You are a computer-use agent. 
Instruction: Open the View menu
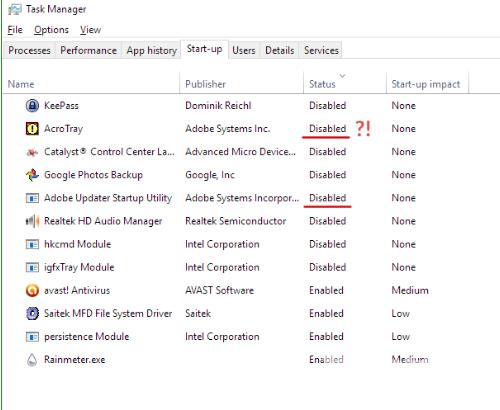(x=90, y=30)
